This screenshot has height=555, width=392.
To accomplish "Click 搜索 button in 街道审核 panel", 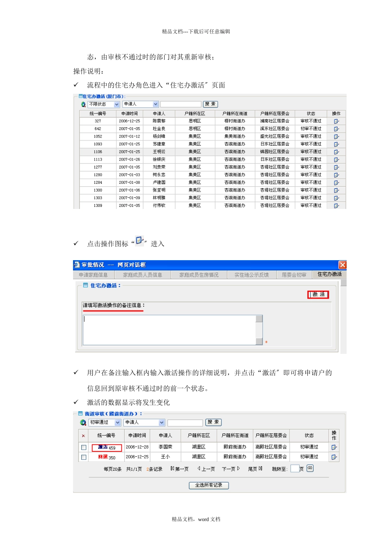I will (x=213, y=422).
